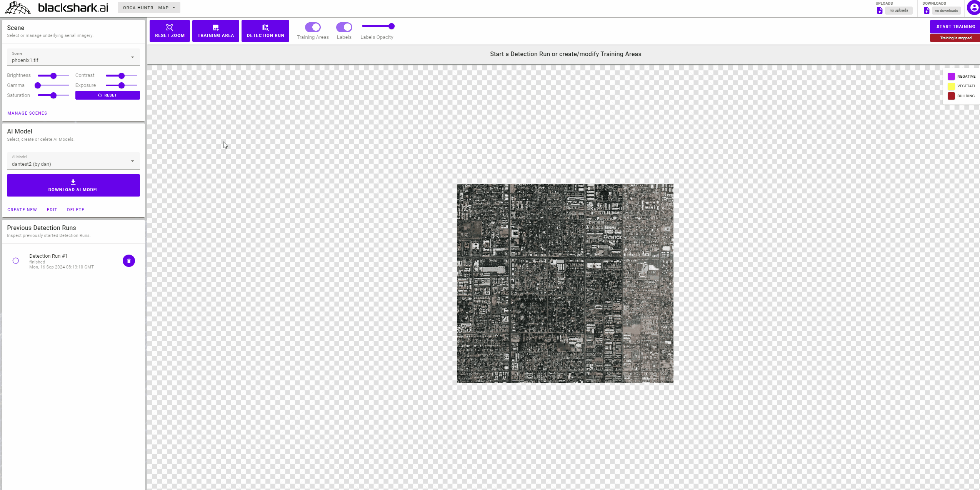
Task: Click the Training Area button
Action: pyautogui.click(x=216, y=31)
